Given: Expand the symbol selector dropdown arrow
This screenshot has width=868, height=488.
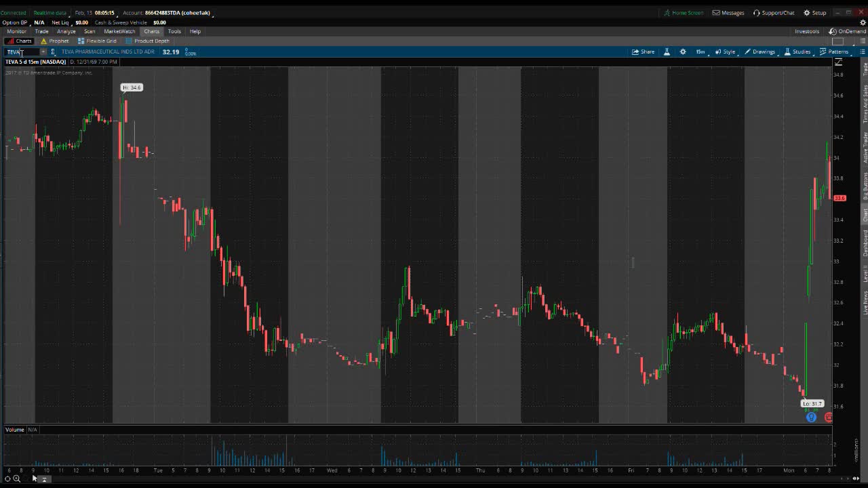Looking at the screenshot, I should coord(43,52).
